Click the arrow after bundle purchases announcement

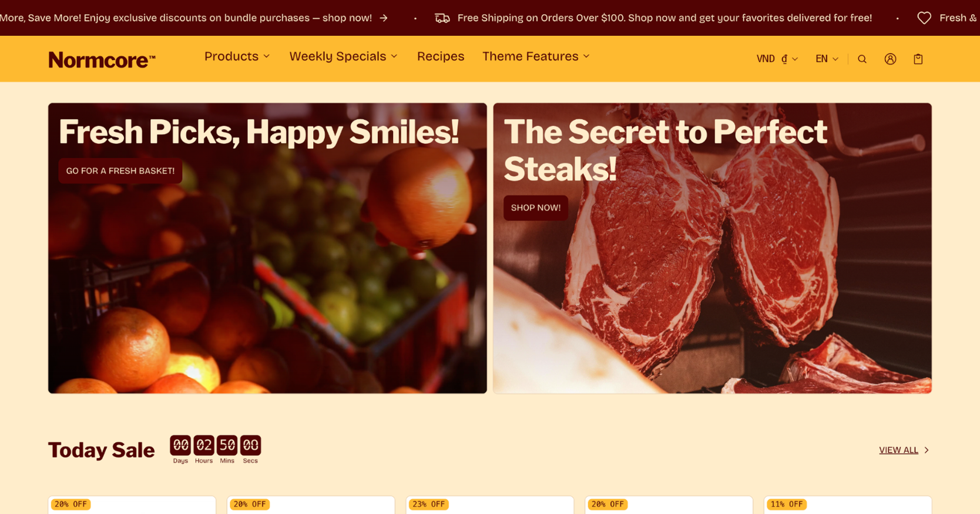[x=384, y=18]
